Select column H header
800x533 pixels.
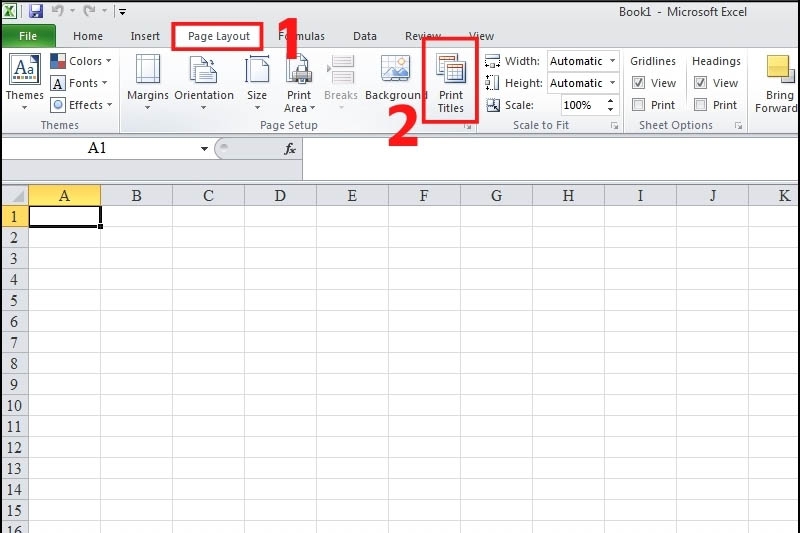[568, 195]
